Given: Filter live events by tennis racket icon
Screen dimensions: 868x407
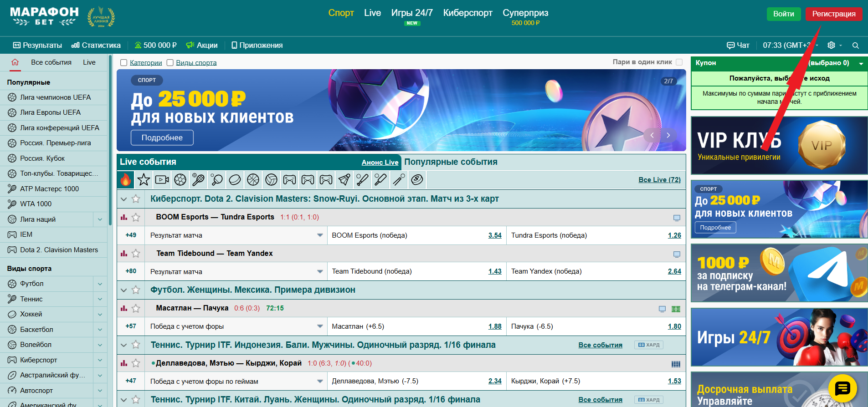Looking at the screenshot, I should pos(199,180).
